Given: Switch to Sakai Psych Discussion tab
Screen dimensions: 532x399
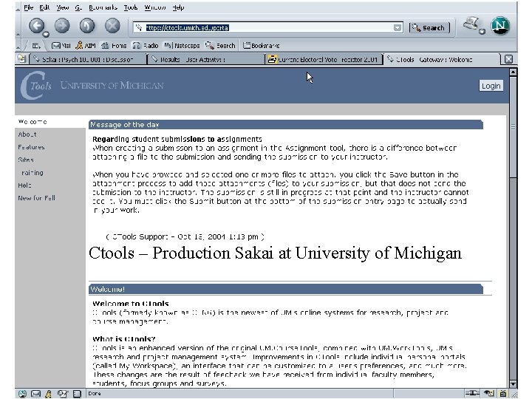Looking at the screenshot, I should click(x=88, y=59).
